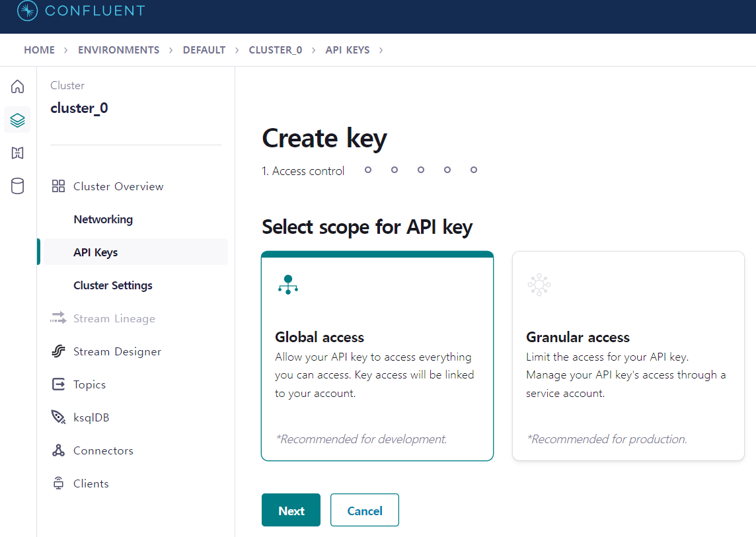This screenshot has width=756, height=537.
Task: Click the CONFLUENT brand text
Action: (95, 11)
